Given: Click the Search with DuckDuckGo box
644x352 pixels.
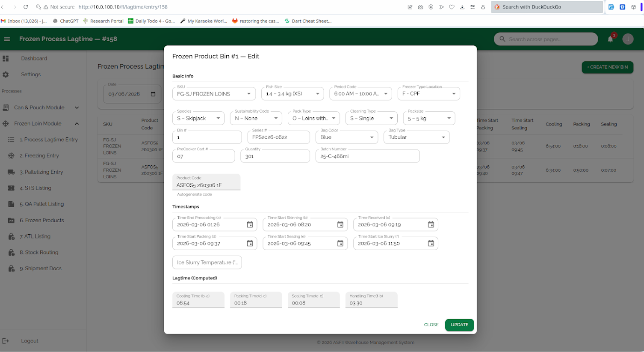Looking at the screenshot, I should coord(547,7).
